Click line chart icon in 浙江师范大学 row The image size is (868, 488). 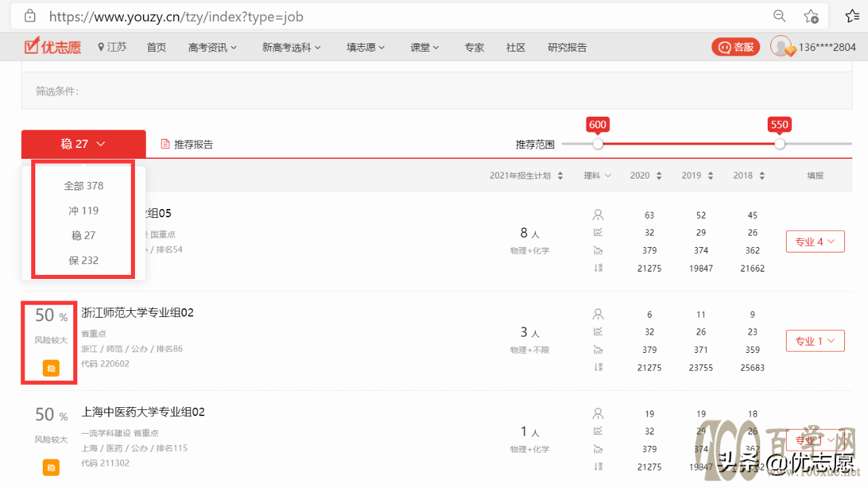(598, 332)
